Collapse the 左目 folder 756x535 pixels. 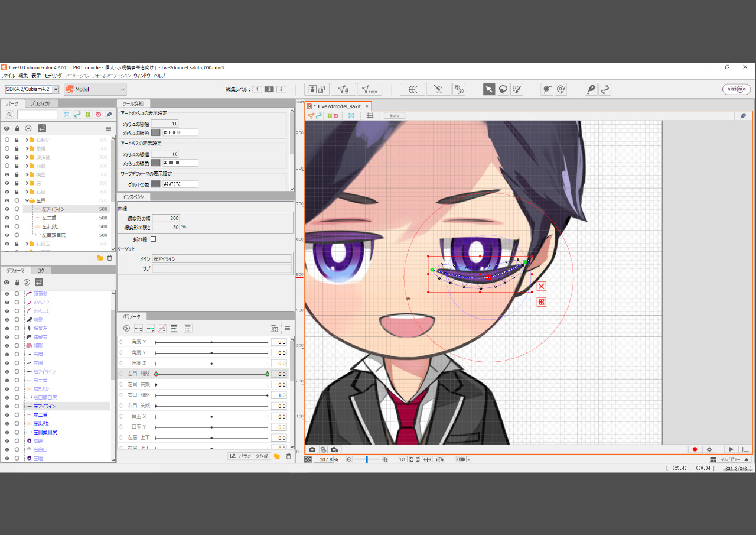coord(27,200)
